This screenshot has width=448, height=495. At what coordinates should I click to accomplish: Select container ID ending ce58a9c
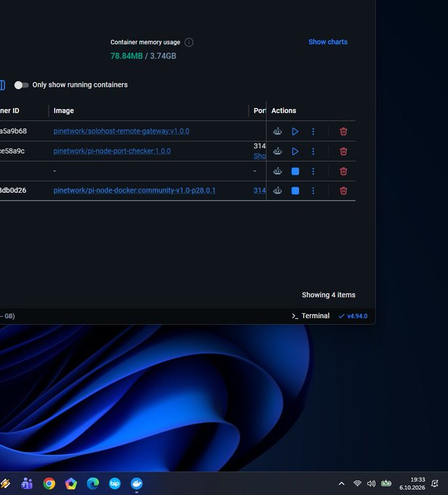[x=12, y=151]
